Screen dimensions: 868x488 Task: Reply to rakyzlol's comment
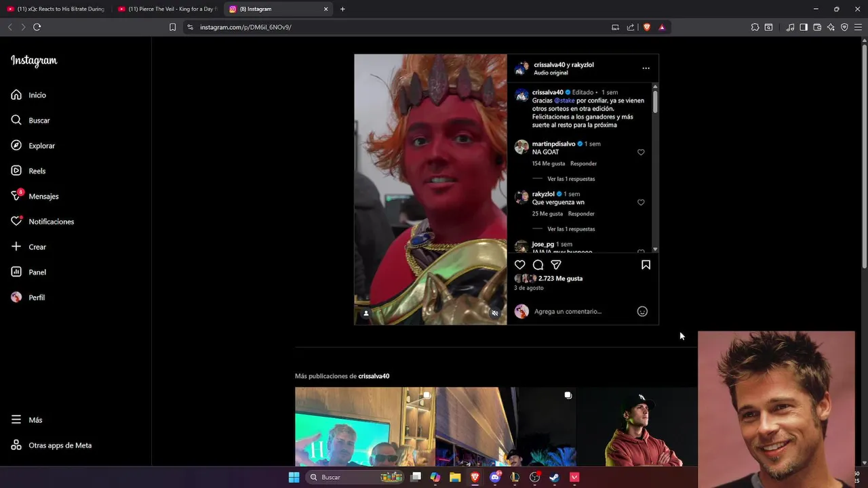pos(581,213)
